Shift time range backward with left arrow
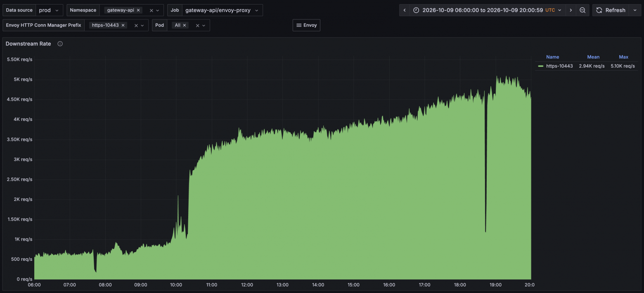The image size is (644, 293). tap(405, 10)
